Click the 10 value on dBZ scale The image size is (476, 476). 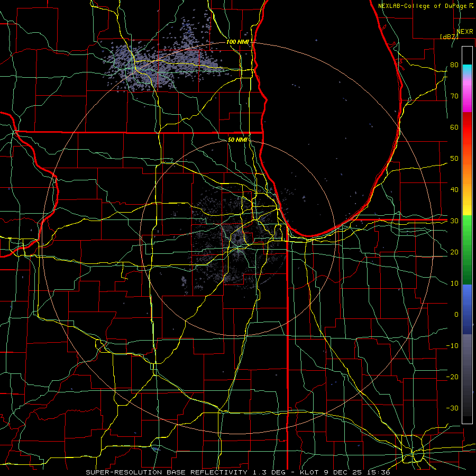(454, 283)
